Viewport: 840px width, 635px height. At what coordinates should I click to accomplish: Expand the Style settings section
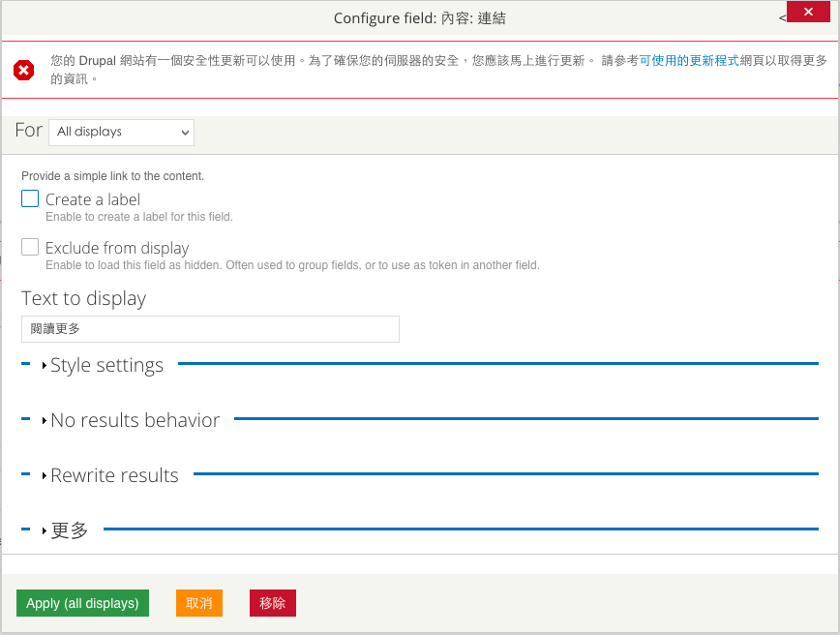click(x=106, y=366)
